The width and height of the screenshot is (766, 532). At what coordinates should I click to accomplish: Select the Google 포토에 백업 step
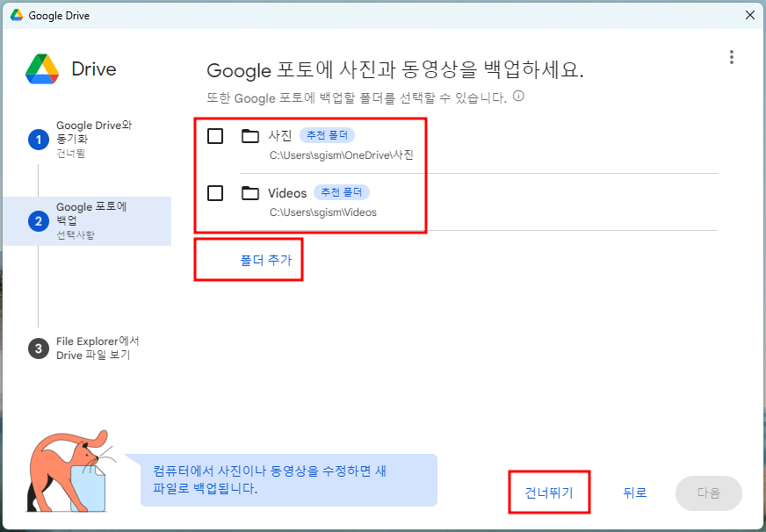click(x=87, y=221)
